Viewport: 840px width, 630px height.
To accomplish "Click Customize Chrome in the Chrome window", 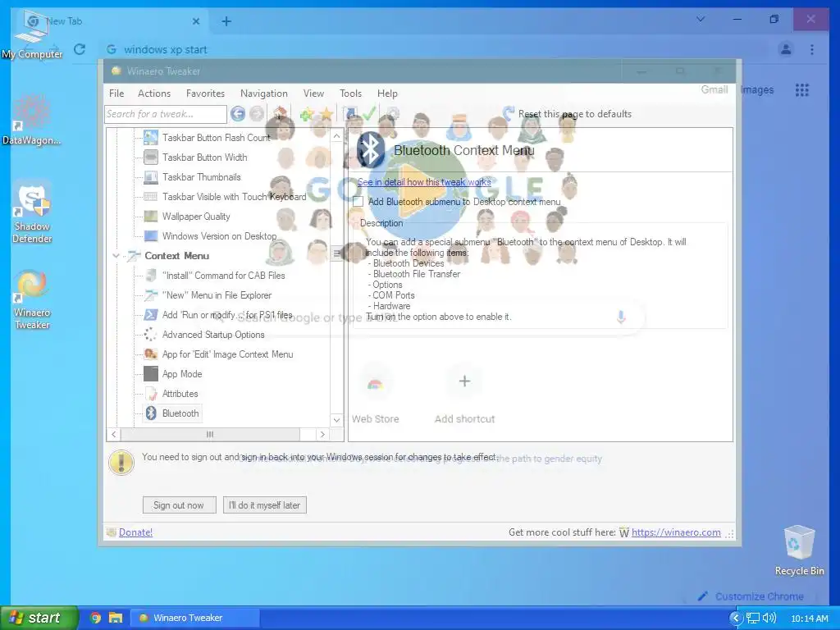I will point(752,596).
